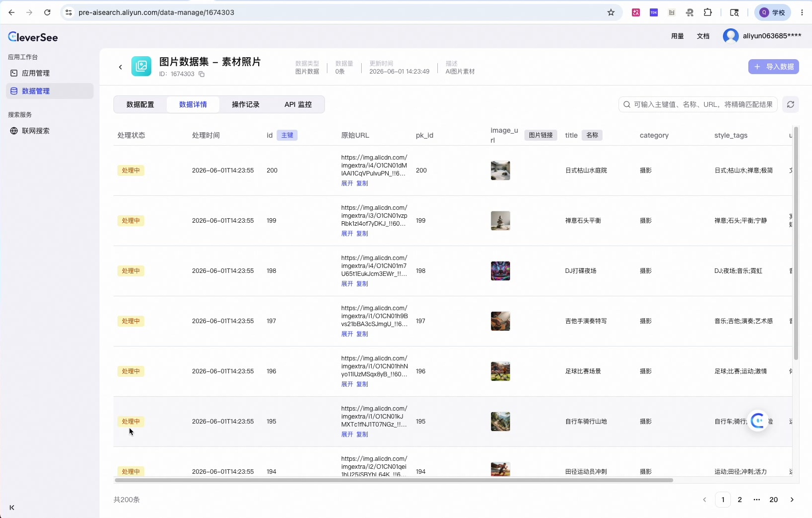Copy dataset ID 1674303

click(x=202, y=74)
